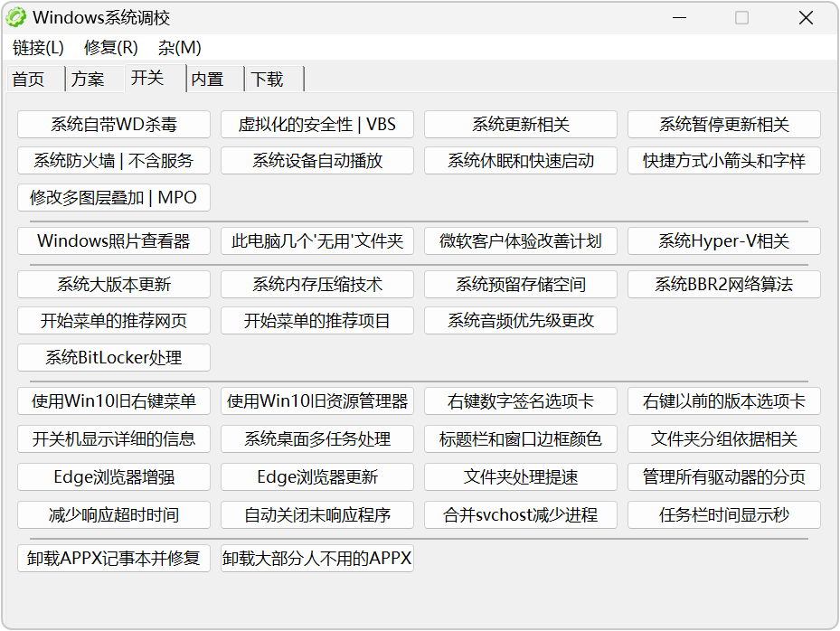This screenshot has height=631, width=840.
Task: Click 右键以前的版本选项卡 button
Action: [x=724, y=401]
